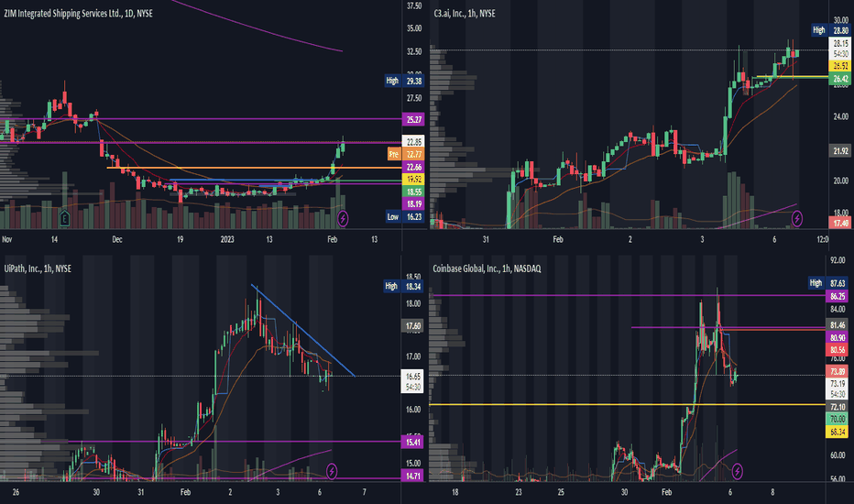
Task: Click the red 17.40 price label on C3.ai chart
Action: (x=840, y=223)
